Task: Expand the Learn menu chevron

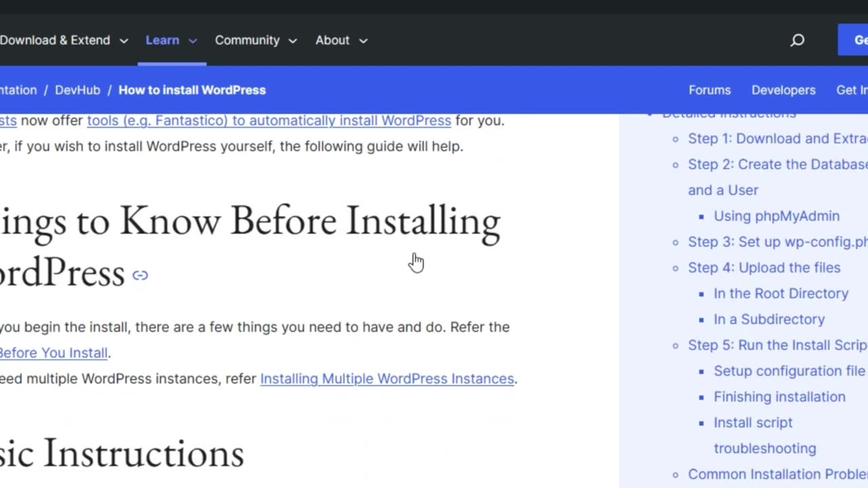Action: pyautogui.click(x=193, y=41)
